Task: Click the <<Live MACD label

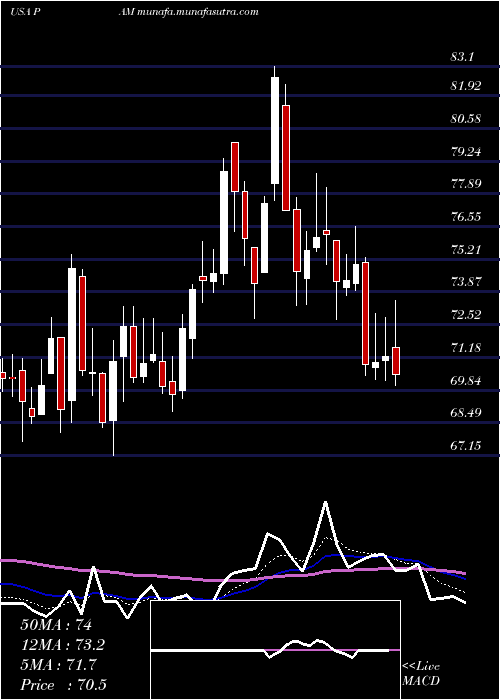Action: (421, 674)
